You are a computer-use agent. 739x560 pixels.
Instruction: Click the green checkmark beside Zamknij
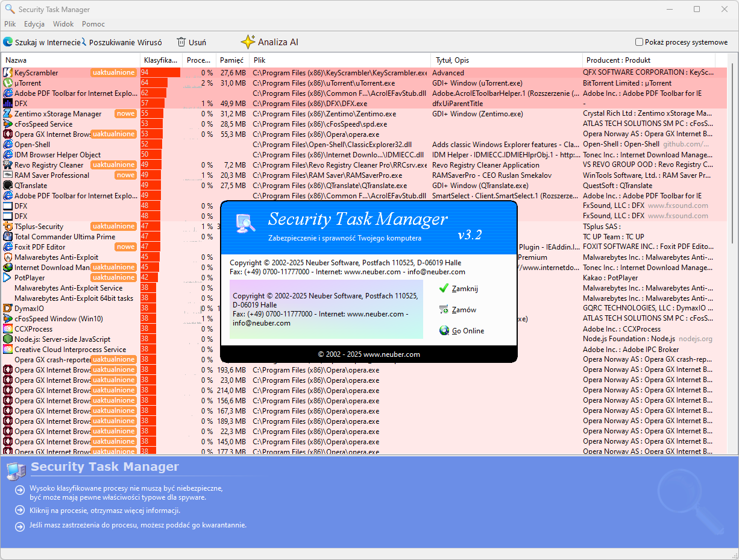pos(444,288)
